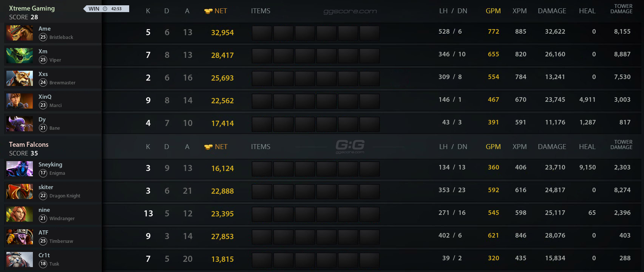Click Ame's level 25 circle badge
This screenshot has width=644, height=272.
[x=43, y=37]
